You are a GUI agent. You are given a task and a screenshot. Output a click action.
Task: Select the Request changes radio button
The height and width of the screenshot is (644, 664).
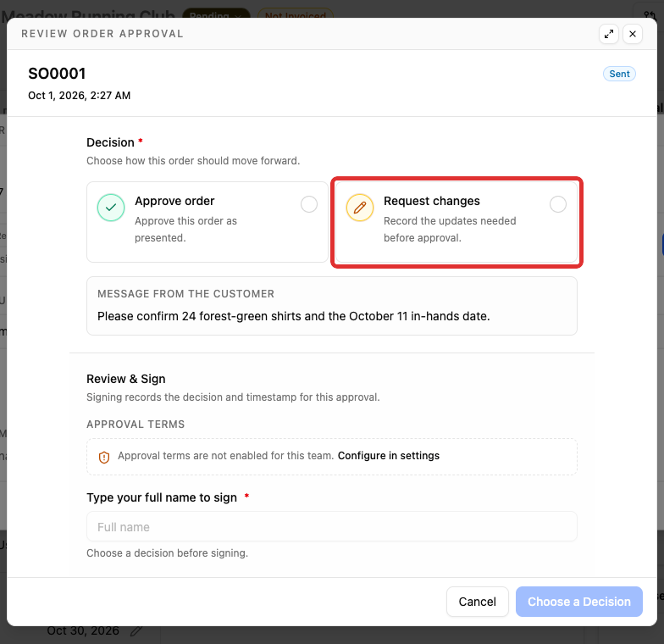pos(557,204)
